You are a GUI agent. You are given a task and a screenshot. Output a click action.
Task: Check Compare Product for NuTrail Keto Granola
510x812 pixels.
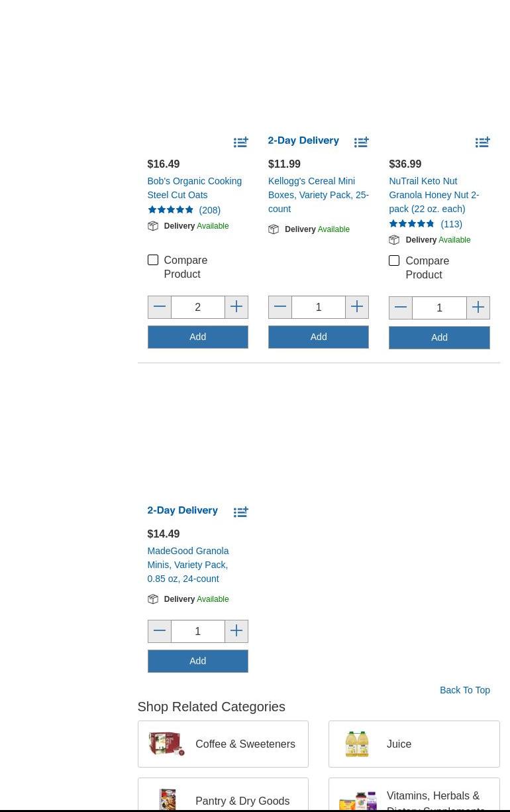click(x=394, y=261)
